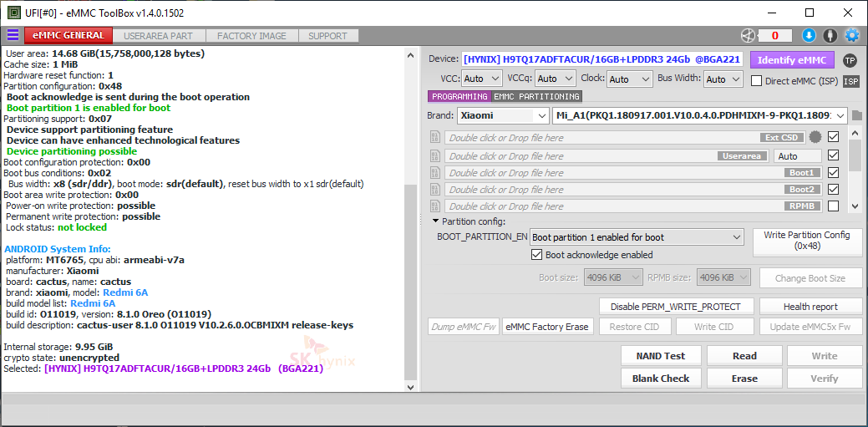Open the VCCq voltage dropdown

tap(556, 79)
